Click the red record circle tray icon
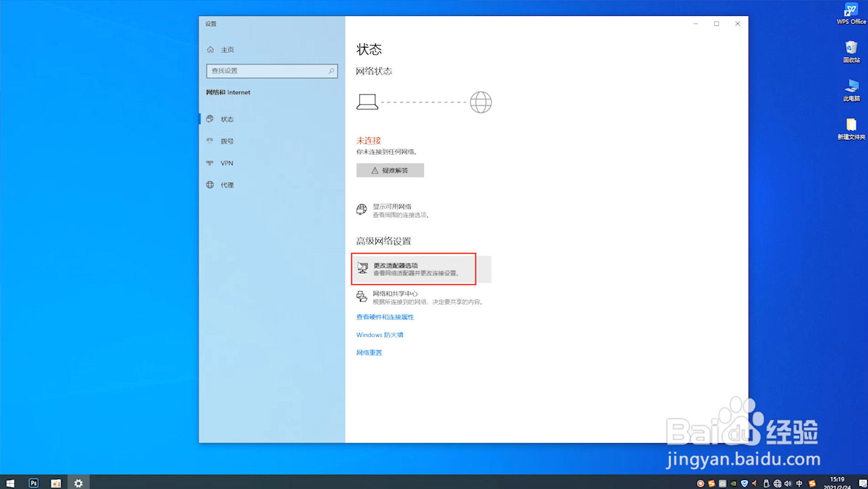The height and width of the screenshot is (489, 868). coord(700,484)
